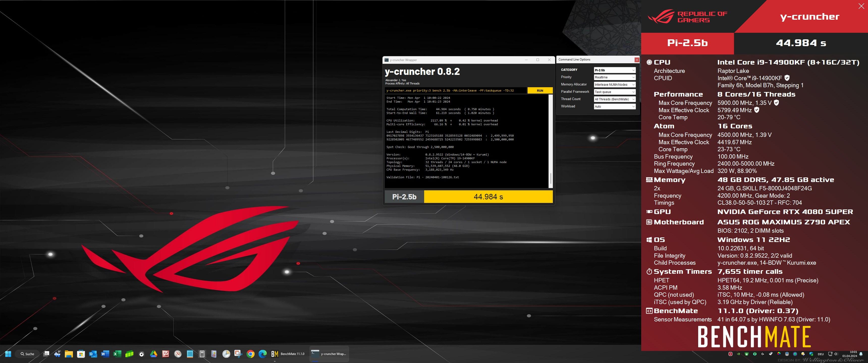Open the green bars app in taskbar

pos(129,354)
